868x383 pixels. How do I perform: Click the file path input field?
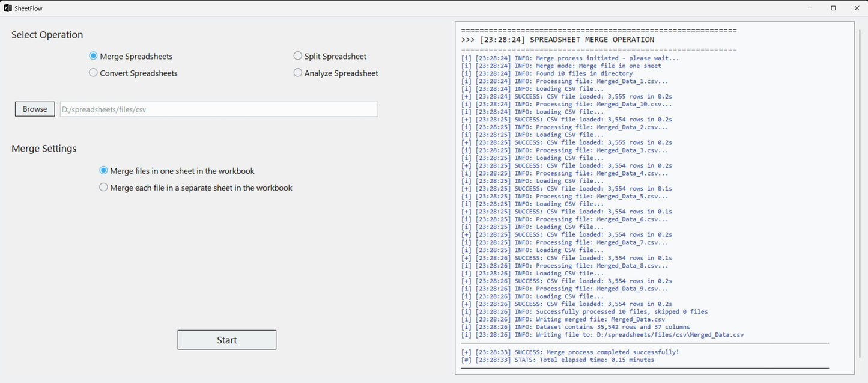[x=219, y=109]
